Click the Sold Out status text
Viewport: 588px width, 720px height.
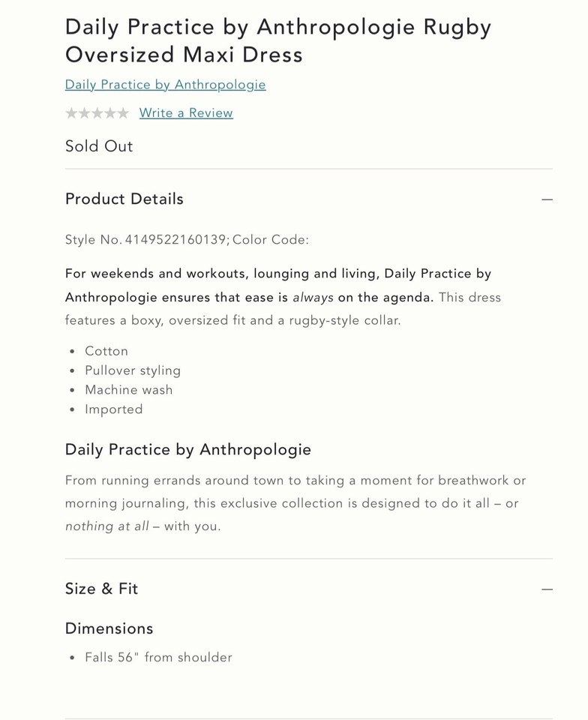coord(99,146)
